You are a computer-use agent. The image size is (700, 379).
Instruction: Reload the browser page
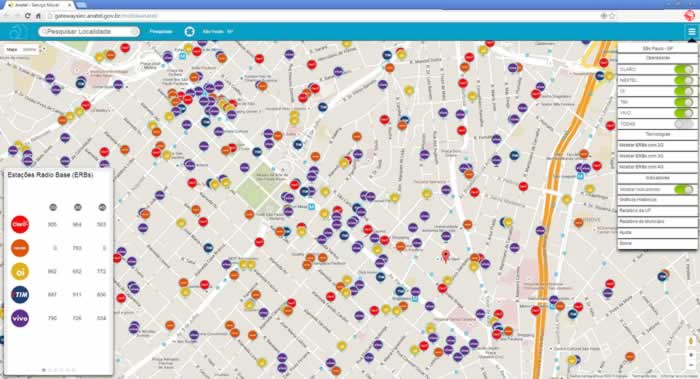28,16
